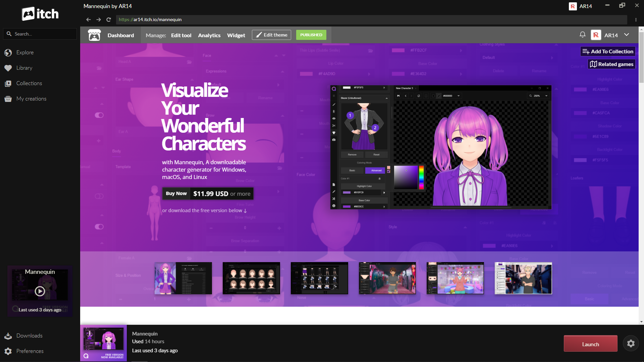
Task: Open game settings gear next to Launch
Action: [631, 344]
